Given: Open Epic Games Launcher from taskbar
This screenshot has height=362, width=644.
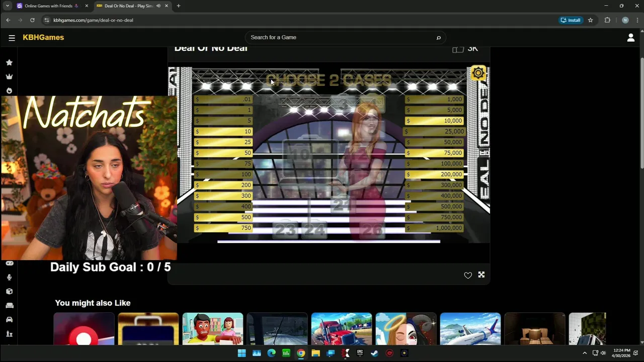Looking at the screenshot, I should point(360,353).
